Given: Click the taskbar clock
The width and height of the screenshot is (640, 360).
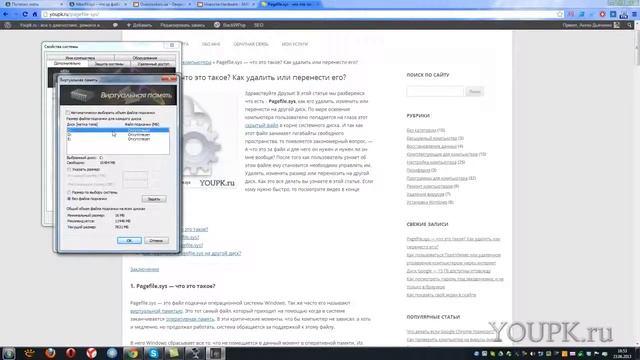Looking at the screenshot, I should point(622,353).
